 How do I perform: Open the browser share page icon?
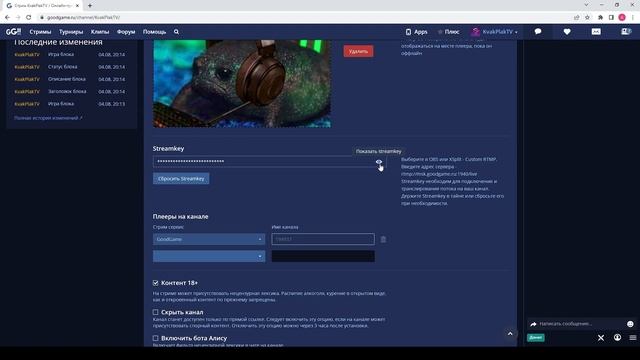pyautogui.click(x=576, y=17)
